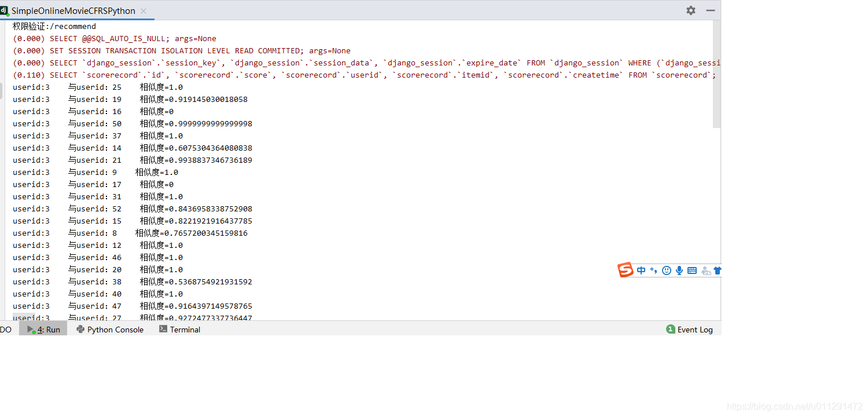Screen dimensions: 868x417
Task: Click the similarity value 0.919145030018058
Action: [x=208, y=99]
